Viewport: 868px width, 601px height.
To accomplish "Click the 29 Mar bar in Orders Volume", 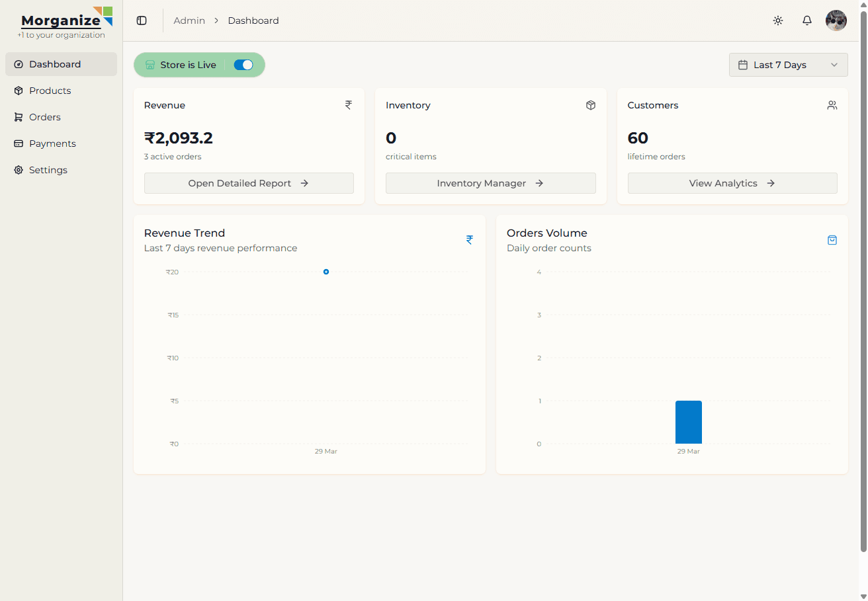I will coord(688,422).
